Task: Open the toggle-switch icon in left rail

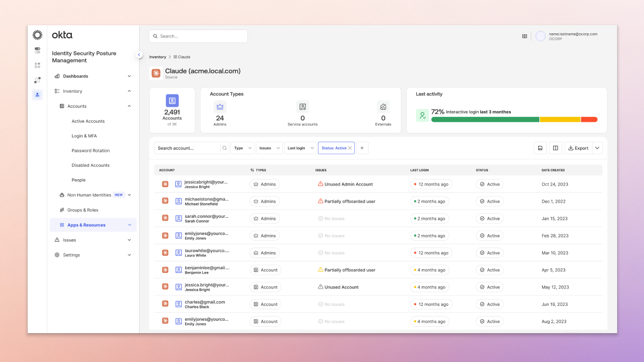Action: pos(37,50)
